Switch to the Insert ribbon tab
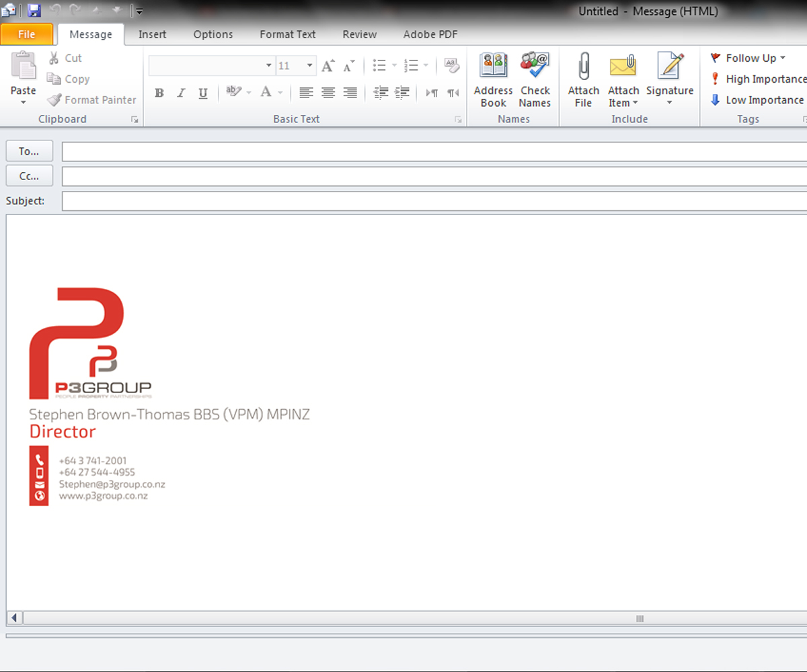The height and width of the screenshot is (672, 807). (x=152, y=34)
